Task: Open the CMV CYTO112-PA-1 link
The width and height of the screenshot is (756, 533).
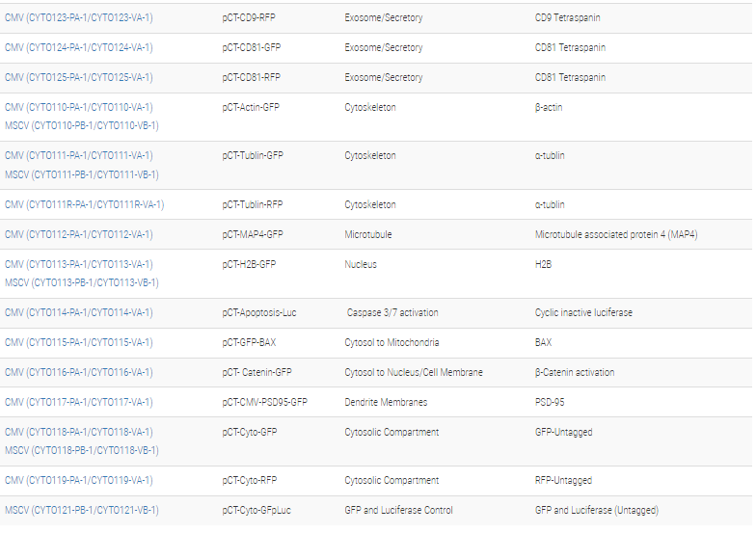Action: pyautogui.click(x=79, y=234)
